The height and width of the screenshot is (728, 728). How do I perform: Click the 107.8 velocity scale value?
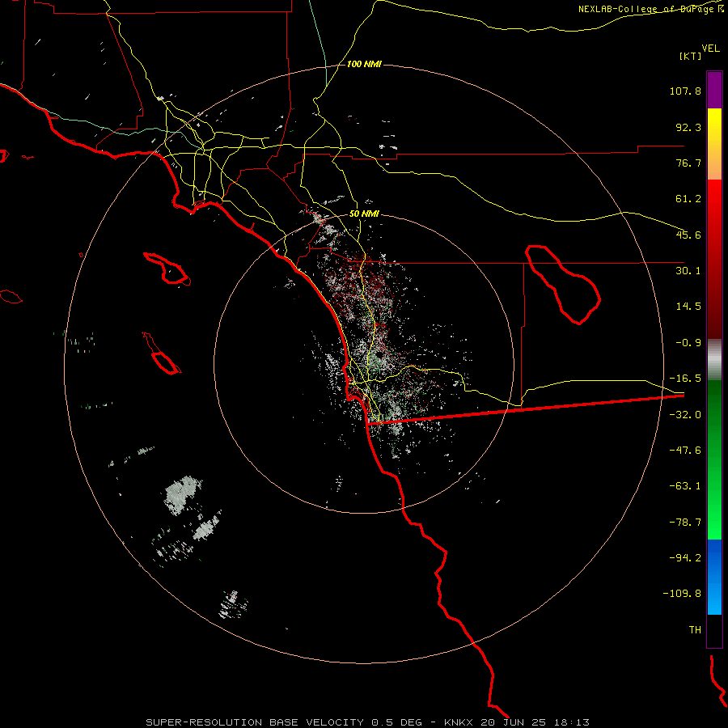click(685, 91)
